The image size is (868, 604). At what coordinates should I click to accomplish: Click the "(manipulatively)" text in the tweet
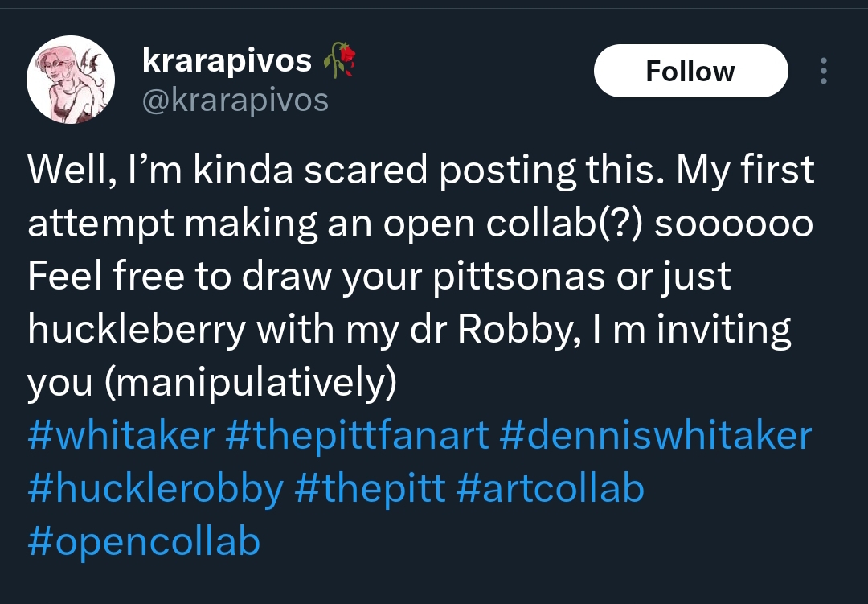click(x=251, y=384)
